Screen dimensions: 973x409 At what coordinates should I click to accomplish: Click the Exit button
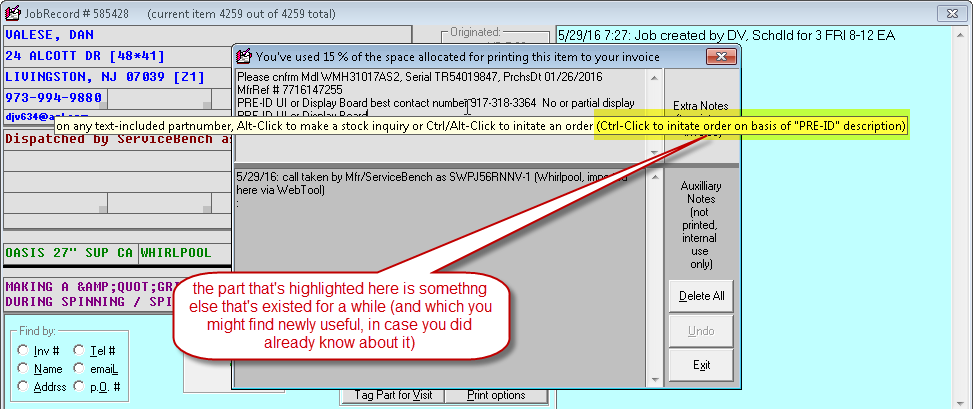(x=701, y=365)
